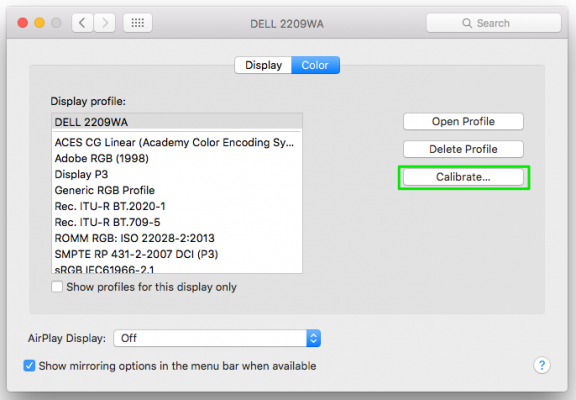Choose the sRGB IEC61966-2.1 profile

tap(177, 269)
